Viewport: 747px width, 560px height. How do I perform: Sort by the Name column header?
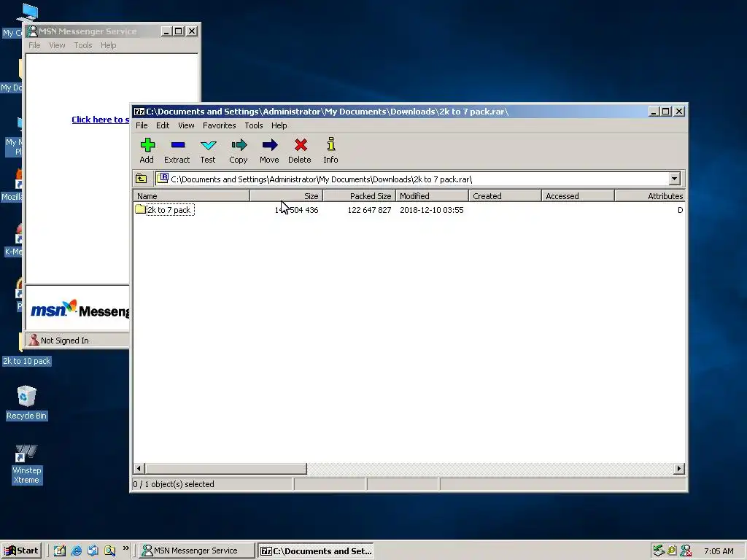(191, 195)
